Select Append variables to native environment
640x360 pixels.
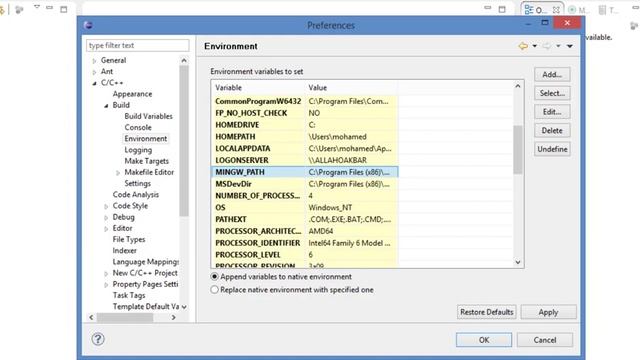point(214,277)
